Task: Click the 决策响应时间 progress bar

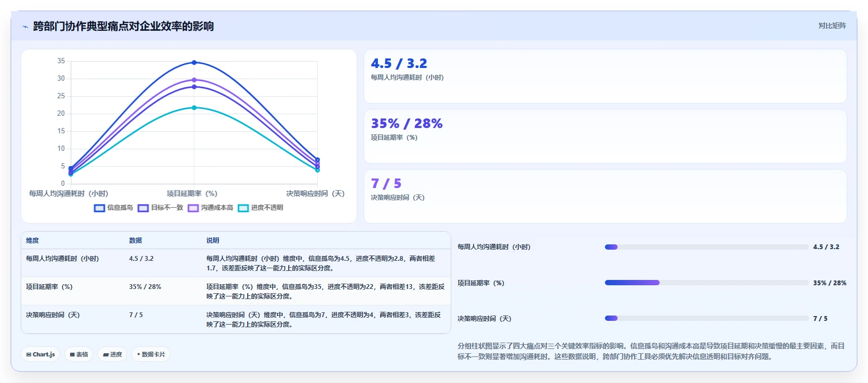Action: (706, 318)
